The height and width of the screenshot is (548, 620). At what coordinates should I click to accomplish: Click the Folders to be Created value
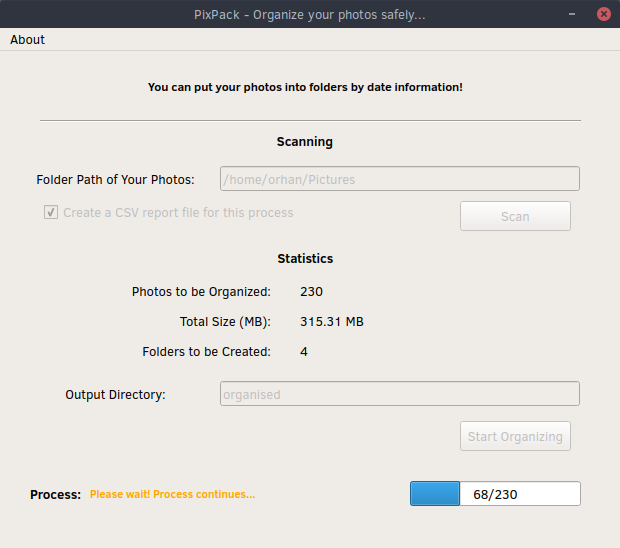[304, 352]
